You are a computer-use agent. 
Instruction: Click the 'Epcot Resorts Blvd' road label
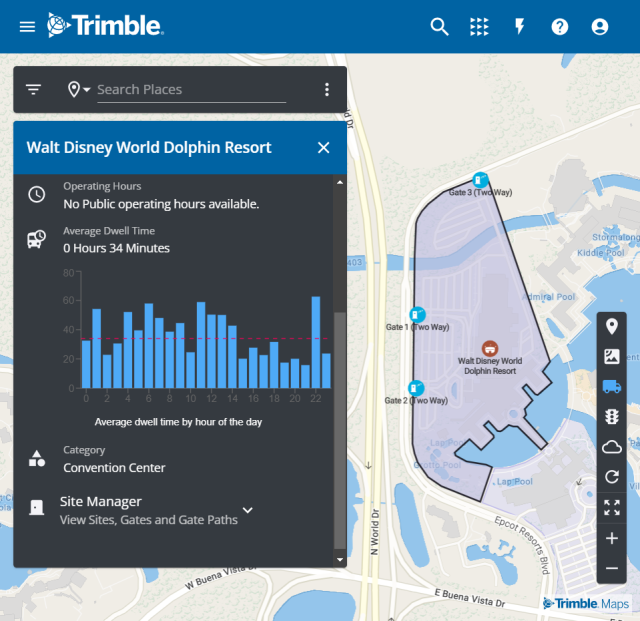pos(522,545)
